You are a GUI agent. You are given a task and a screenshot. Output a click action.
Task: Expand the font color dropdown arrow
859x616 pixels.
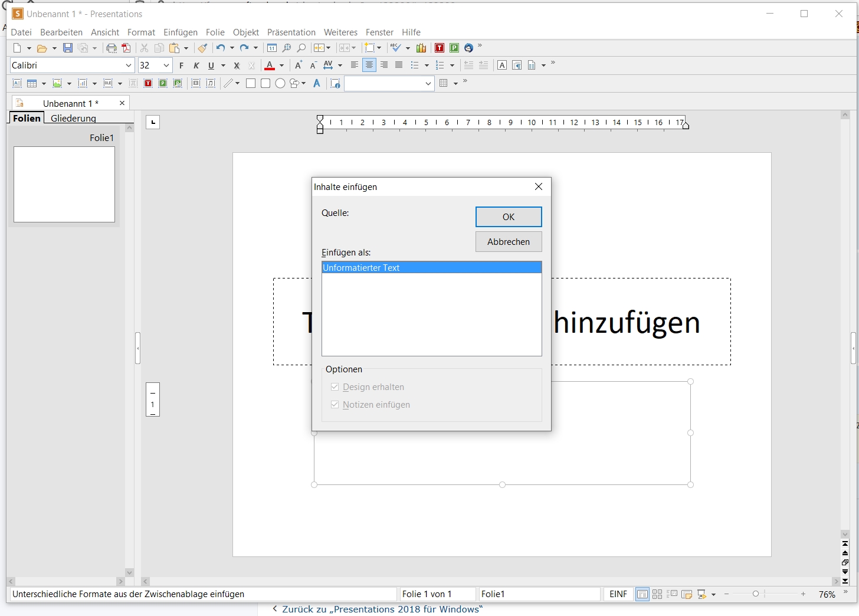pyautogui.click(x=282, y=65)
